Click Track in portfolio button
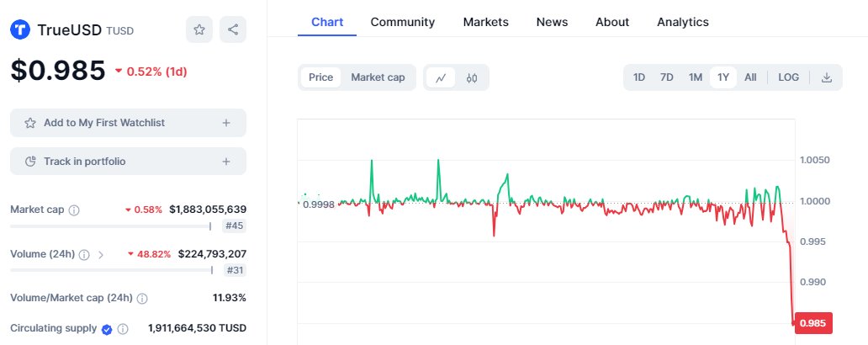The width and height of the screenshot is (868, 345). [128, 162]
